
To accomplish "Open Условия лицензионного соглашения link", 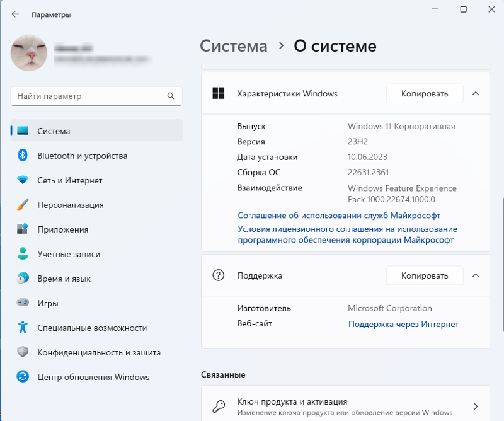I will (x=347, y=234).
